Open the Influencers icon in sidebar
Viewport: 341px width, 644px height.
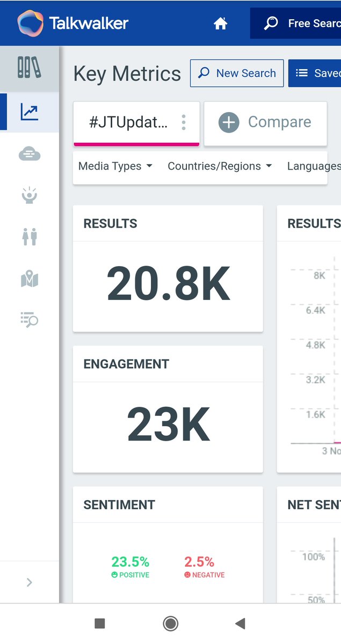pos(30,195)
